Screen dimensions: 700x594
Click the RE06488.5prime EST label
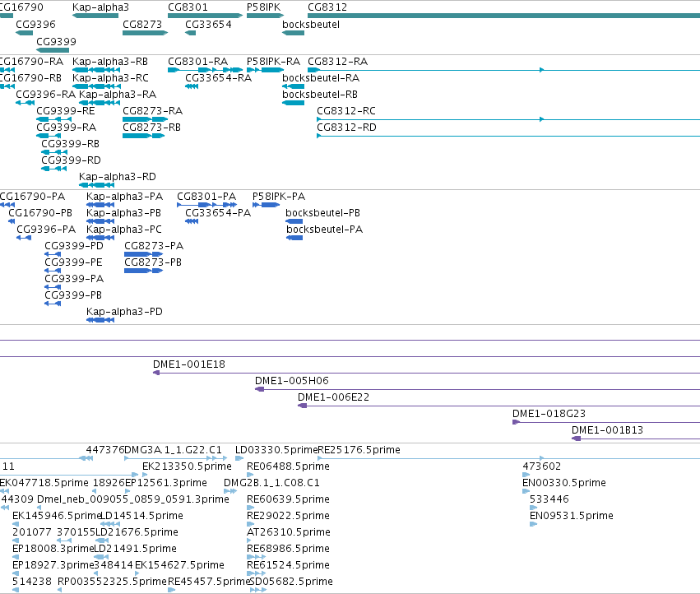tap(288, 466)
